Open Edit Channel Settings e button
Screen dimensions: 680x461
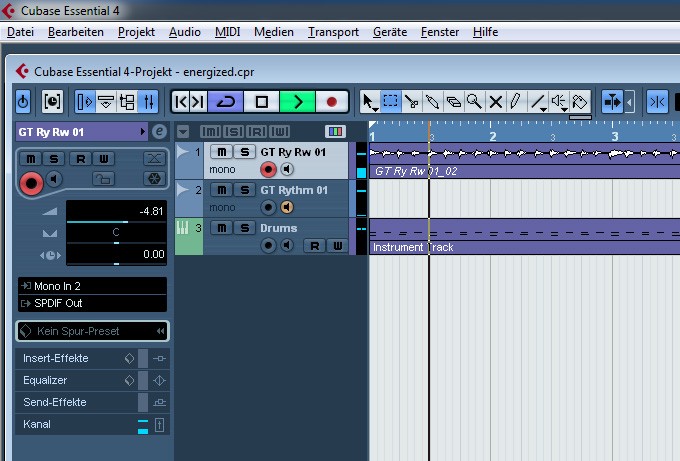159,131
